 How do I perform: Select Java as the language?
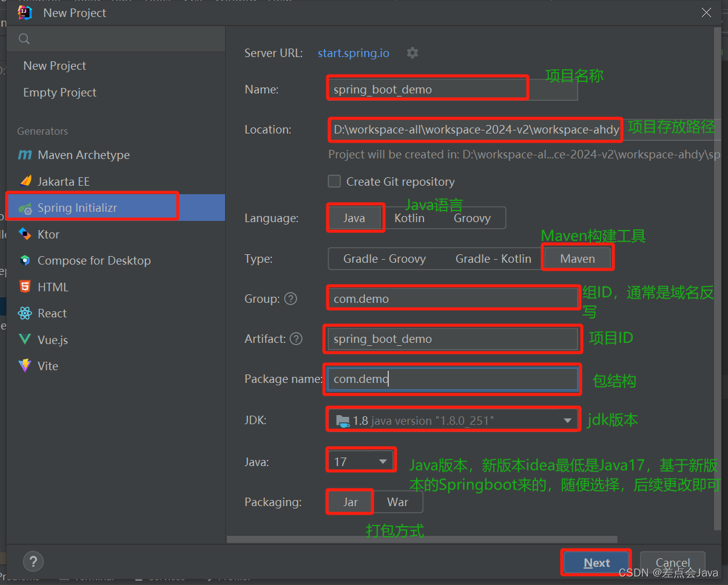coord(354,218)
